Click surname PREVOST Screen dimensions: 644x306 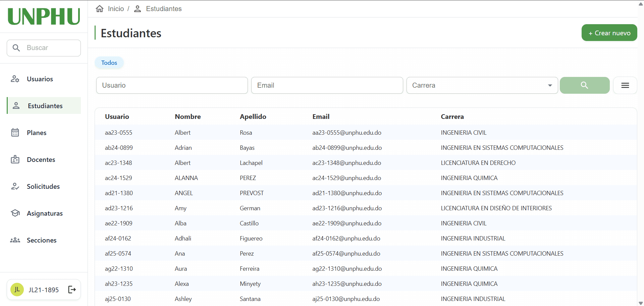pyautogui.click(x=252, y=193)
